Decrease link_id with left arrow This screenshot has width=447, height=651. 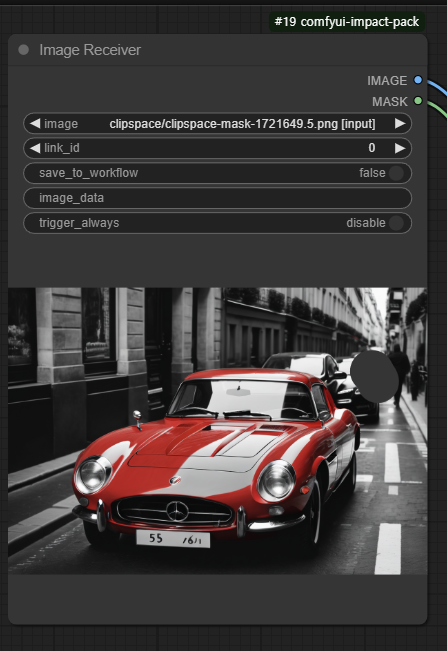click(35, 148)
